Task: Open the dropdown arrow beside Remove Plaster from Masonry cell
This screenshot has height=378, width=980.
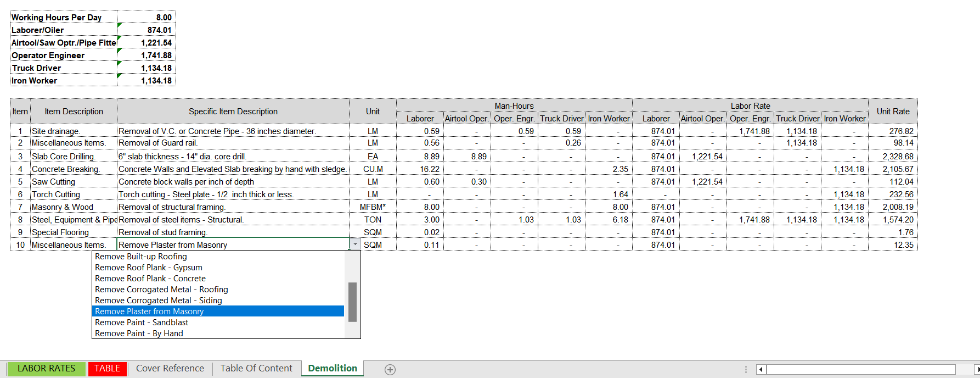Action: (355, 244)
